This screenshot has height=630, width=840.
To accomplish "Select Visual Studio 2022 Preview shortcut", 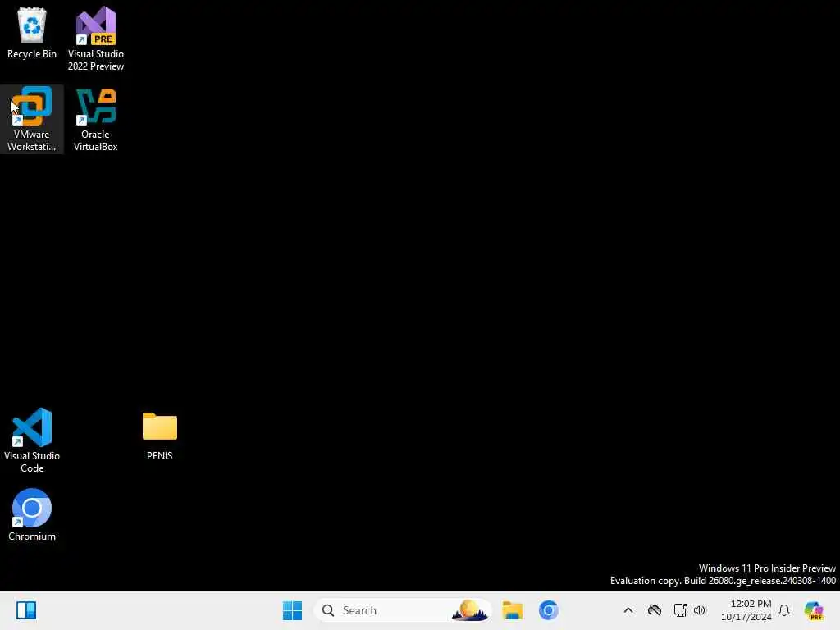I will 95,39.
